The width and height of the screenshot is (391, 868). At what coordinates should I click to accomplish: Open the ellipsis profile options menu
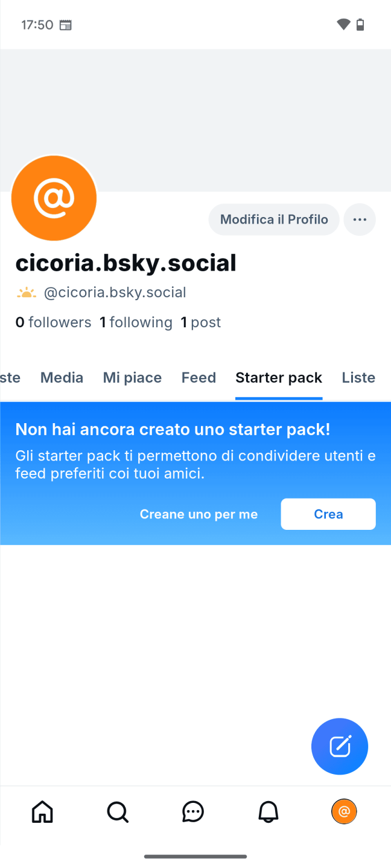(360, 219)
